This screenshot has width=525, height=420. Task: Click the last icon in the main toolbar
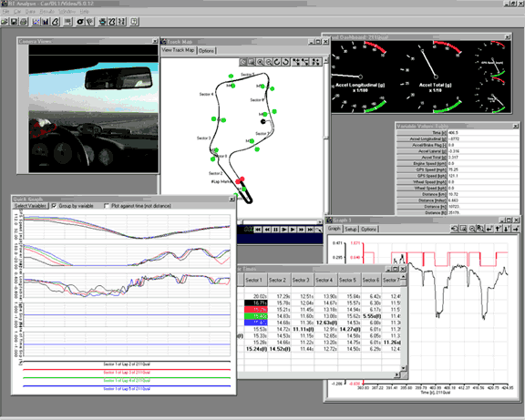click(x=135, y=22)
